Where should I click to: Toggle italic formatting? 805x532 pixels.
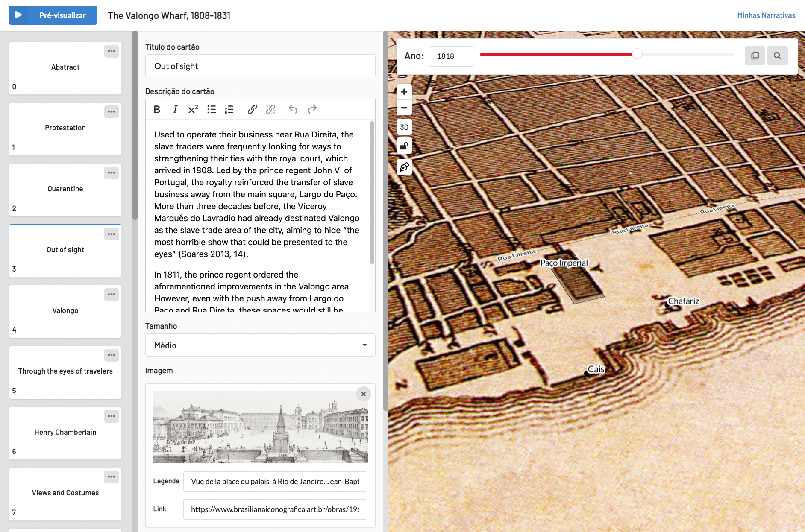tap(175, 109)
